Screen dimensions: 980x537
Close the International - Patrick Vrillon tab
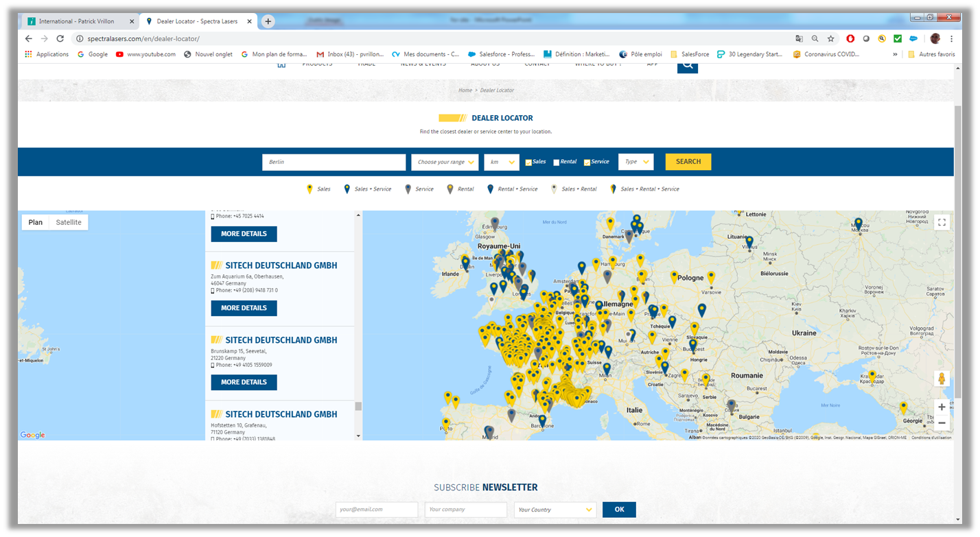(131, 21)
